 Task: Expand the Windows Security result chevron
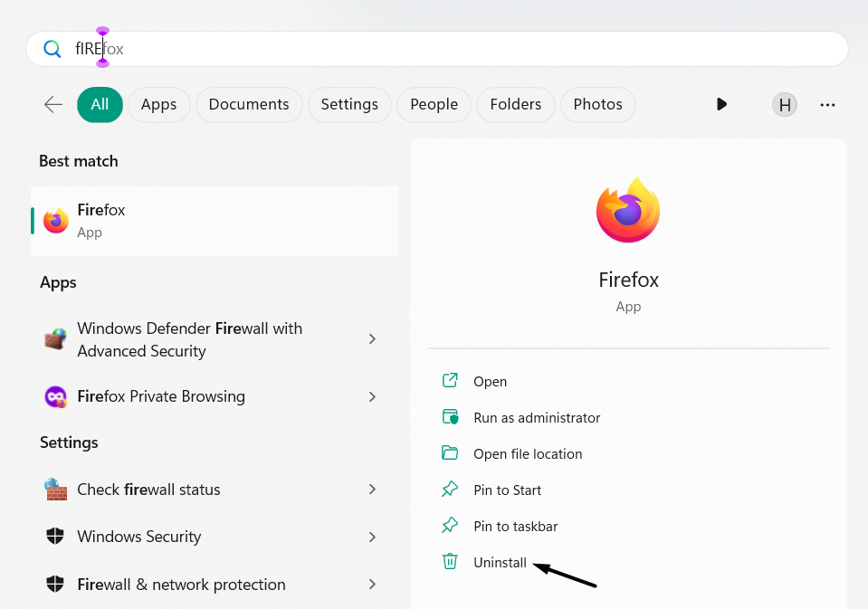372,537
